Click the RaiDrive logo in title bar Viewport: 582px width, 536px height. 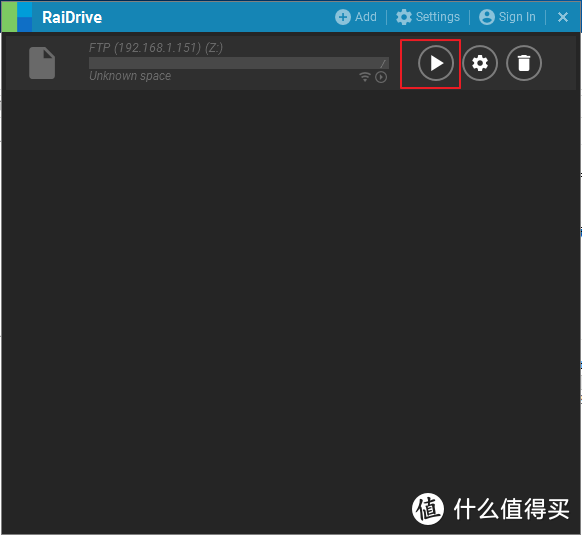[17, 17]
